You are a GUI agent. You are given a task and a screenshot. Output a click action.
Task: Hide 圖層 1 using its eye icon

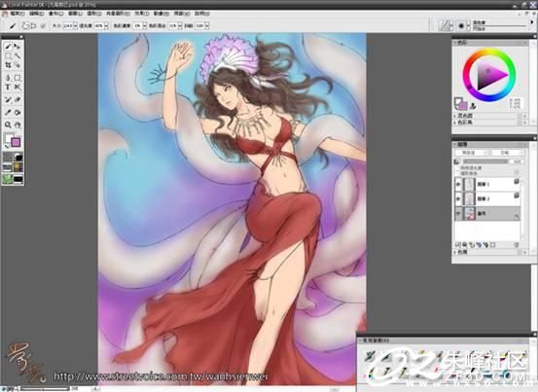[458, 185]
